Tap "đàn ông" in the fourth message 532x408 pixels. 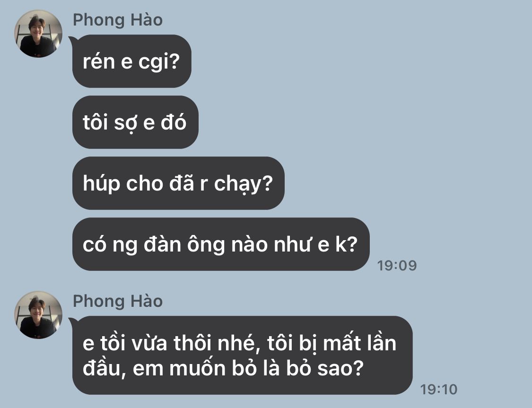pos(184,244)
